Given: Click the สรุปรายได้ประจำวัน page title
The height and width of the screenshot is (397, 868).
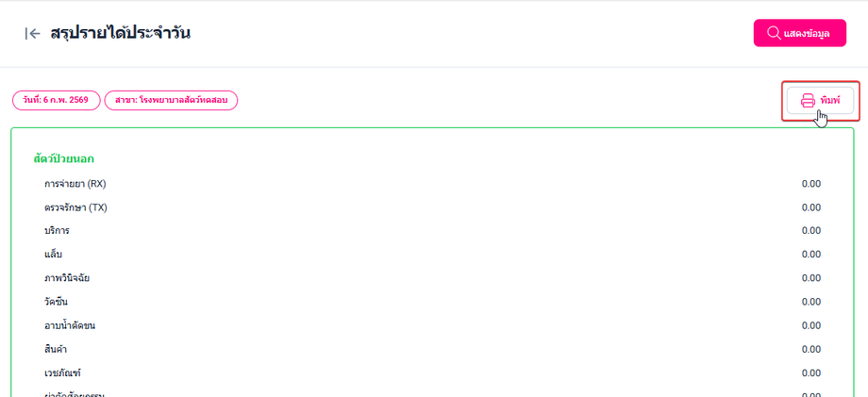Looking at the screenshot, I should pyautogui.click(x=121, y=33).
